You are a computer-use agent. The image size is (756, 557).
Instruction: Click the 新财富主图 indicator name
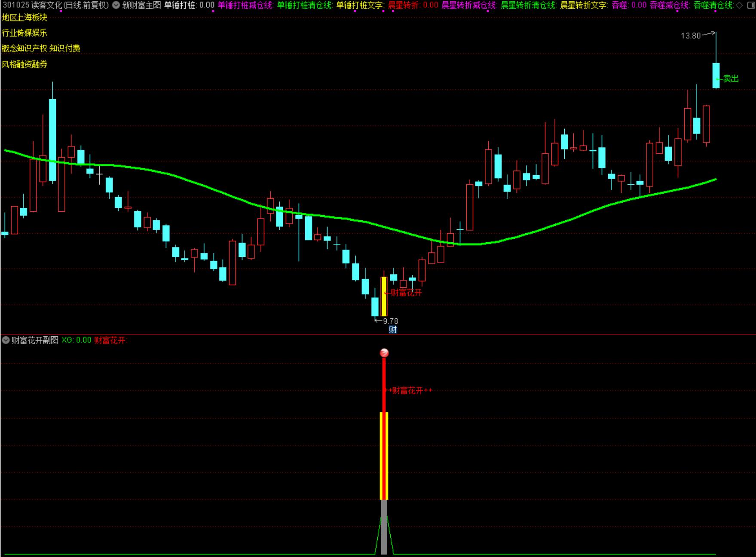[x=141, y=5]
